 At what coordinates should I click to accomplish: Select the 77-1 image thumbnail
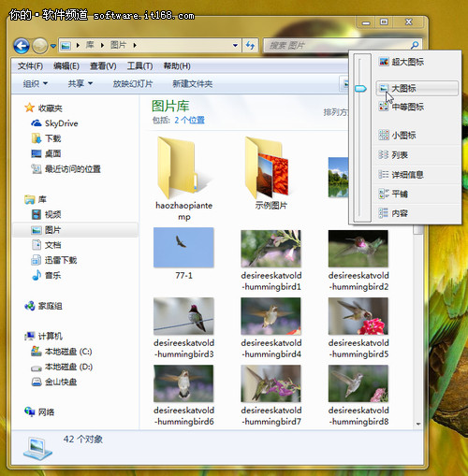[183, 248]
